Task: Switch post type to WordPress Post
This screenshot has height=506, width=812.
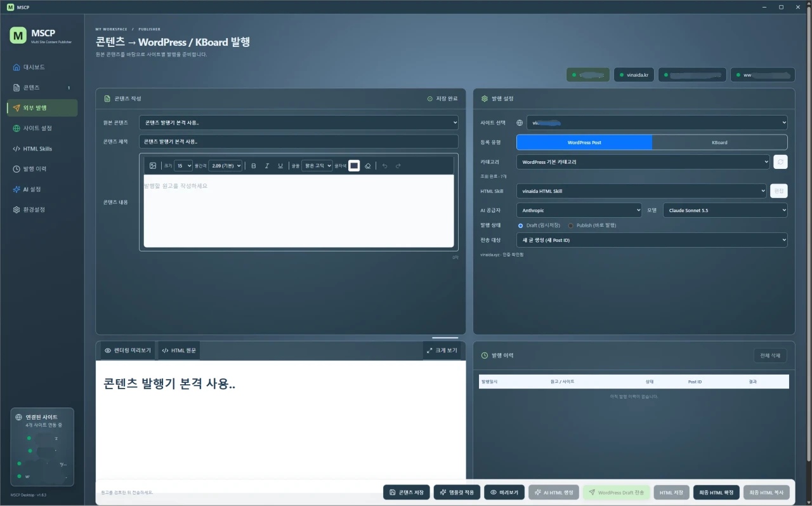Action: click(x=584, y=142)
